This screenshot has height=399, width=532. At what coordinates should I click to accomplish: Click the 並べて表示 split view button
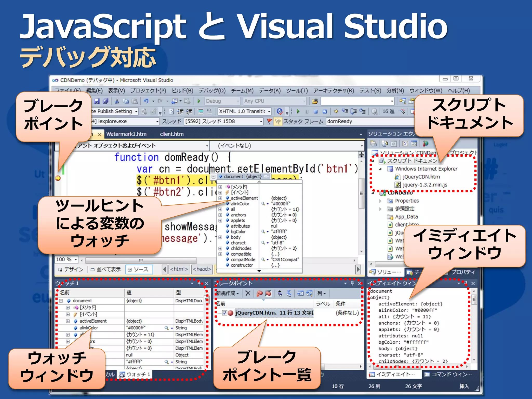pyautogui.click(x=105, y=269)
